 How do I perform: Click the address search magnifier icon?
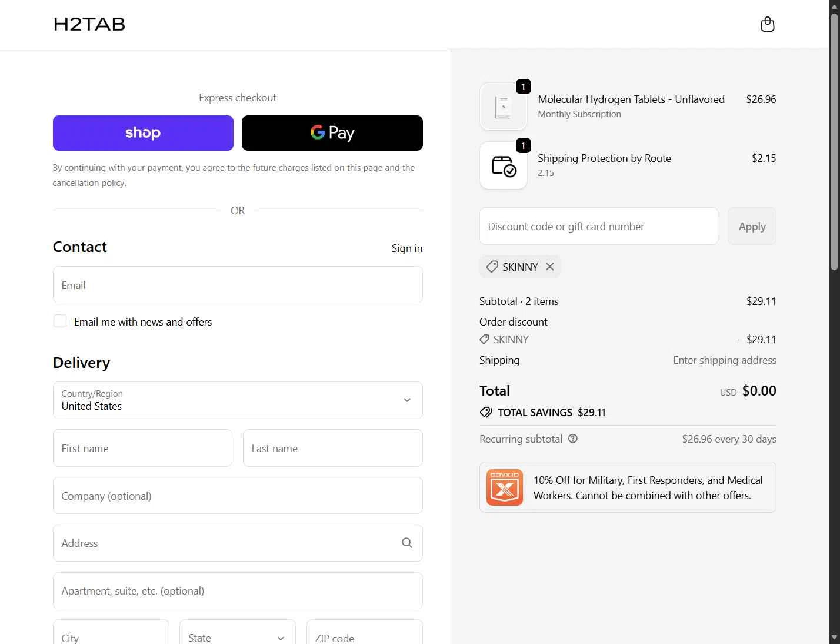click(407, 543)
